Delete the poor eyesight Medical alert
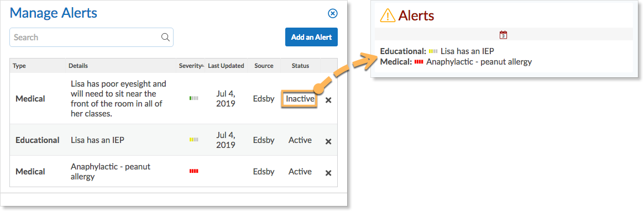 point(328,100)
